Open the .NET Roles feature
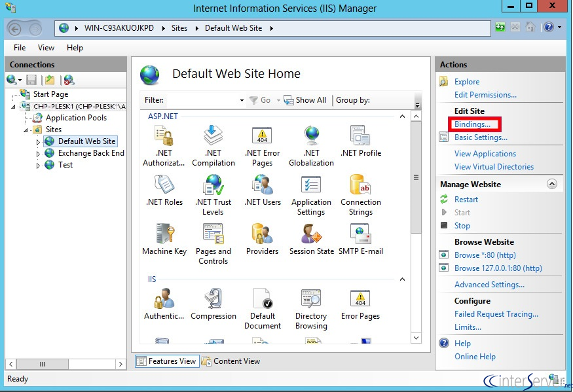The height and width of the screenshot is (392, 573). click(164, 190)
